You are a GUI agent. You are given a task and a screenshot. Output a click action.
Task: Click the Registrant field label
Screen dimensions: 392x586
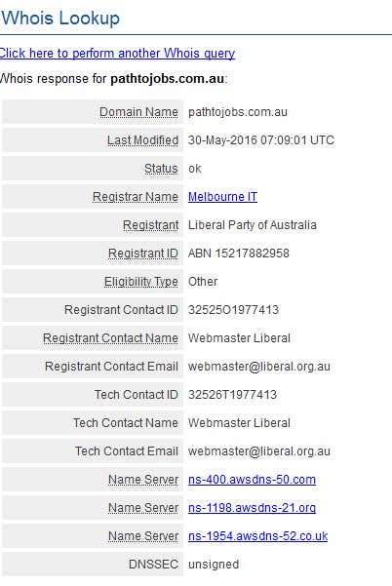(150, 225)
